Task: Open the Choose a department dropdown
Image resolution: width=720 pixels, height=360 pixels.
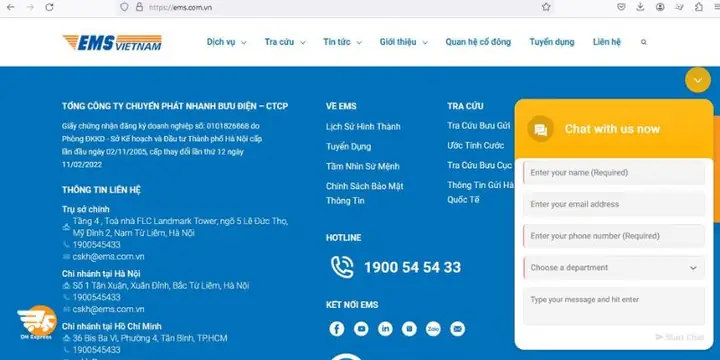Action: click(614, 268)
